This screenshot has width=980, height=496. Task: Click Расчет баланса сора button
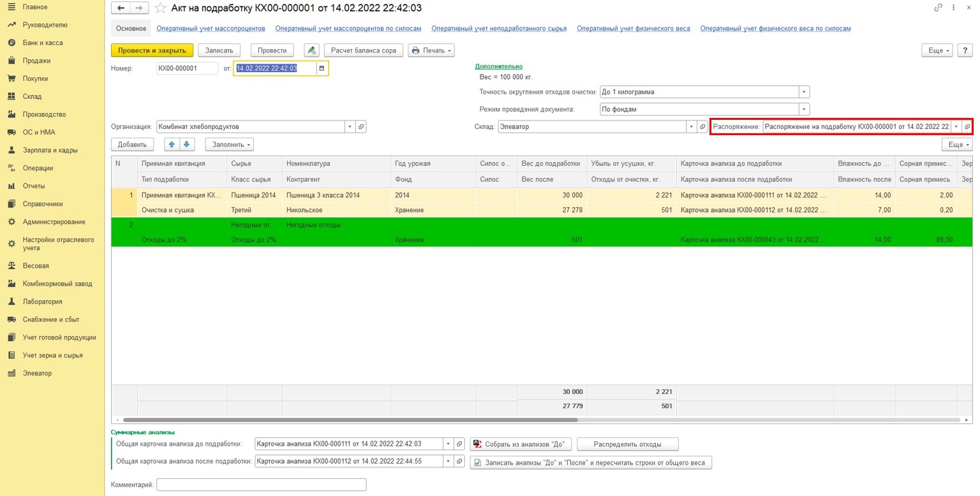click(x=363, y=50)
